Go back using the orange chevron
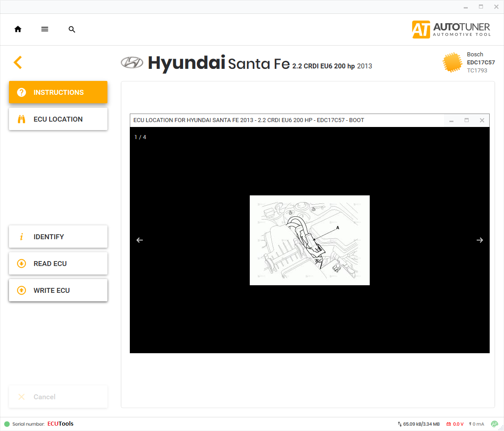 (x=17, y=62)
